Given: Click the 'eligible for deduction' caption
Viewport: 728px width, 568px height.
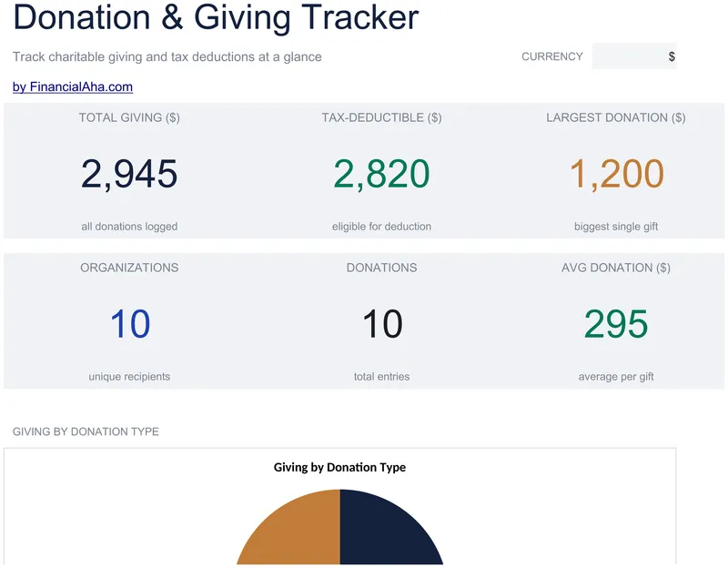Looking at the screenshot, I should 381,226.
